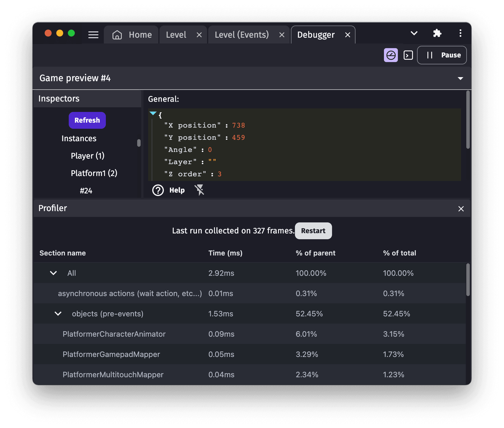Expand the Game preview #4 dropdown
The image size is (504, 428).
point(460,79)
